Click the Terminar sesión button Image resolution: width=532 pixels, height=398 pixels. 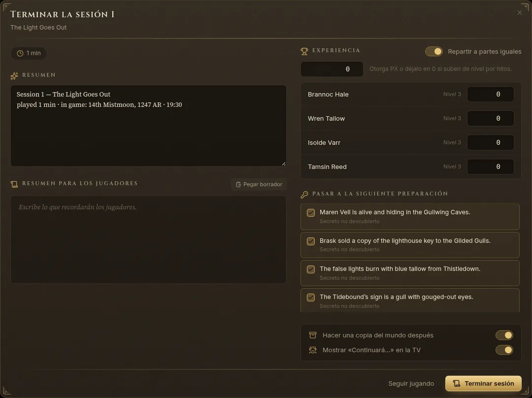point(483,383)
